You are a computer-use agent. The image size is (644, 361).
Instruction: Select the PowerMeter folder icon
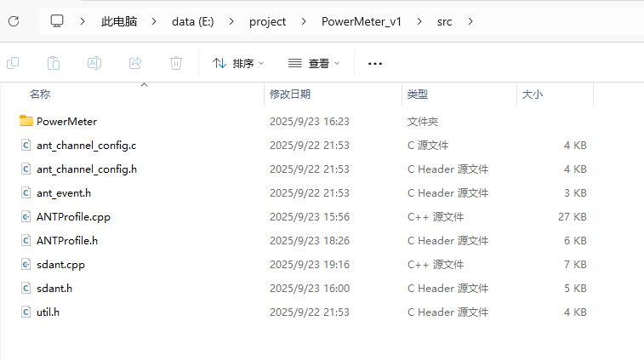pyautogui.click(x=26, y=122)
